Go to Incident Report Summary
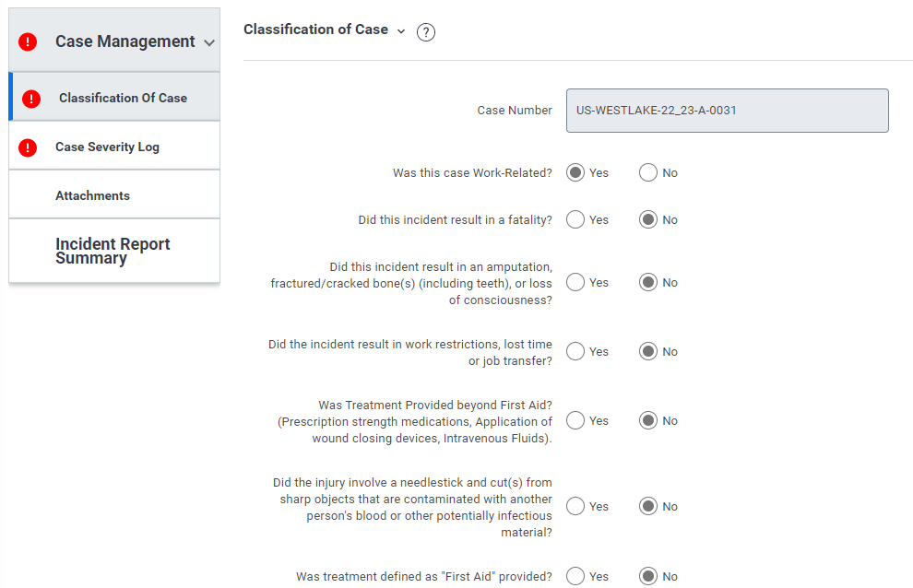 114,251
